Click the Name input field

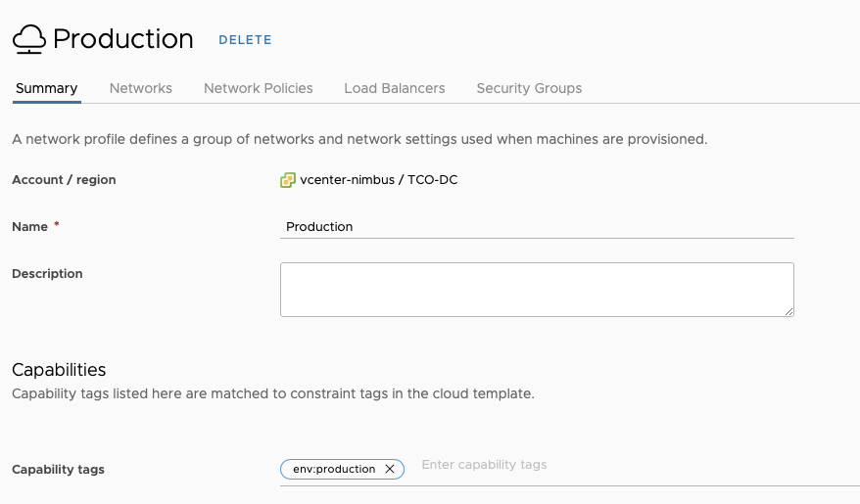tap(537, 226)
